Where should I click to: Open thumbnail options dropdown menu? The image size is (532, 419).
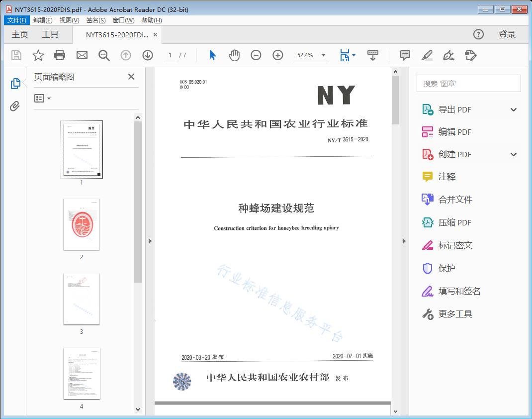(x=42, y=99)
